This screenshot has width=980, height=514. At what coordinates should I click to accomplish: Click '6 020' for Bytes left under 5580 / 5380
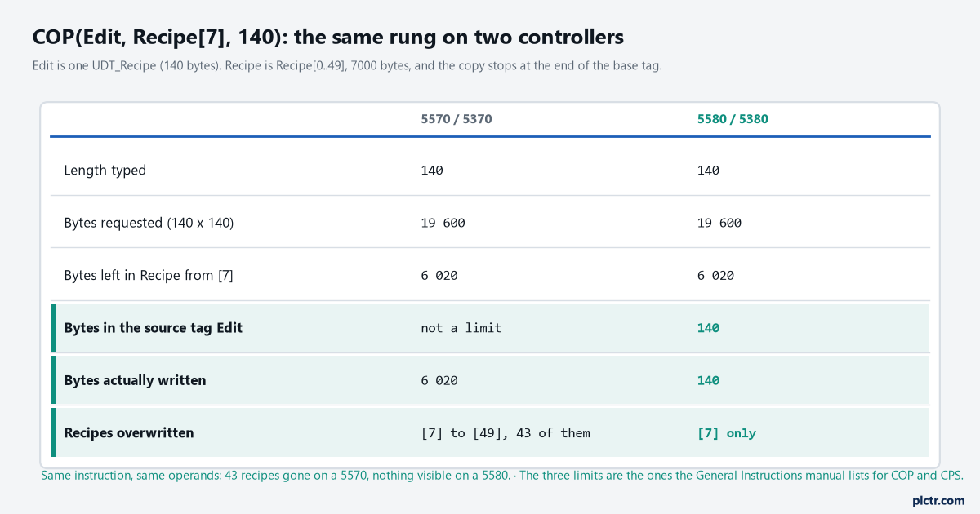tap(715, 276)
